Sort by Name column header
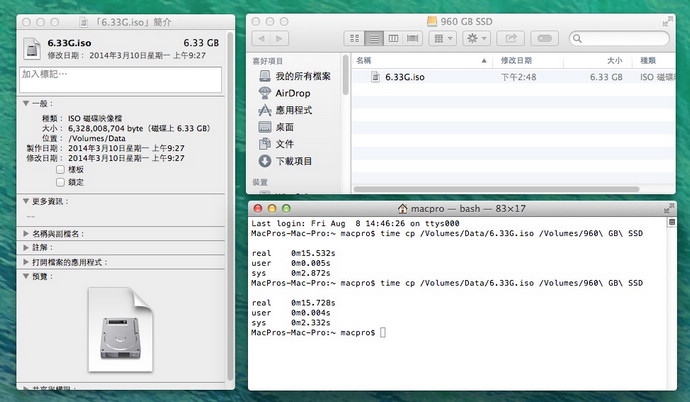 pyautogui.click(x=422, y=61)
